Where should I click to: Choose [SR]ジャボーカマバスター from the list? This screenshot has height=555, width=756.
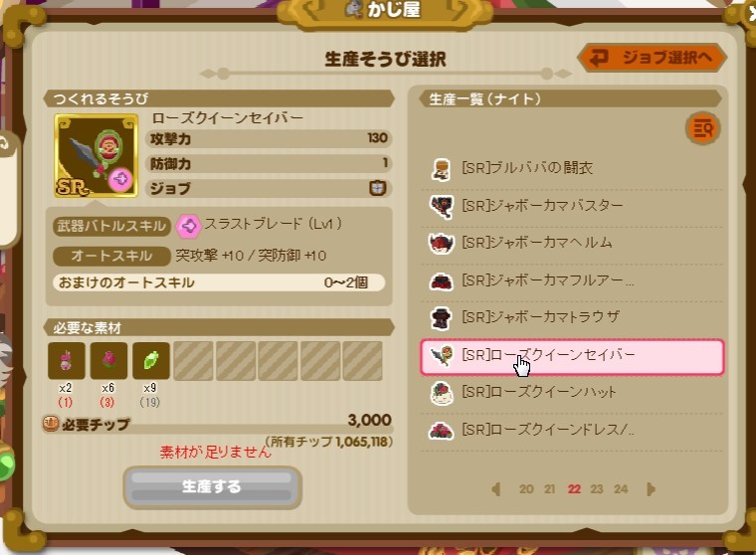click(572, 206)
